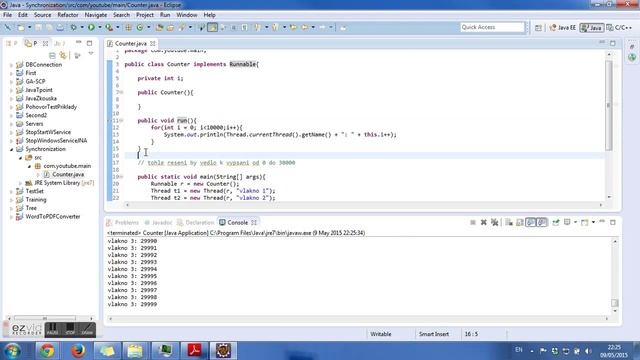Image resolution: width=640 pixels, height=360 pixels.
Task: Toggle Mark Occurrences in the toolbar
Action: coord(213,27)
